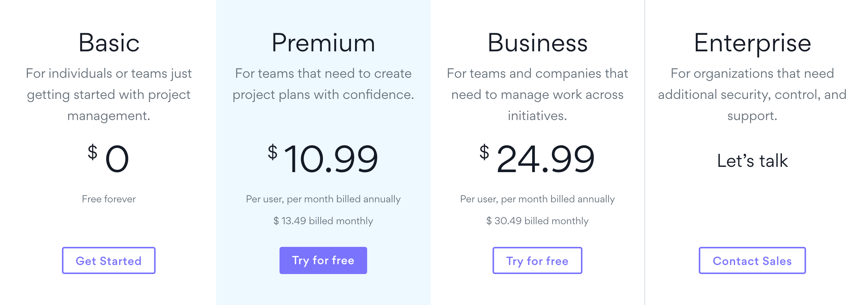The image size is (868, 305).
Task: Click $30.49 billed monthly text
Action: (x=537, y=221)
